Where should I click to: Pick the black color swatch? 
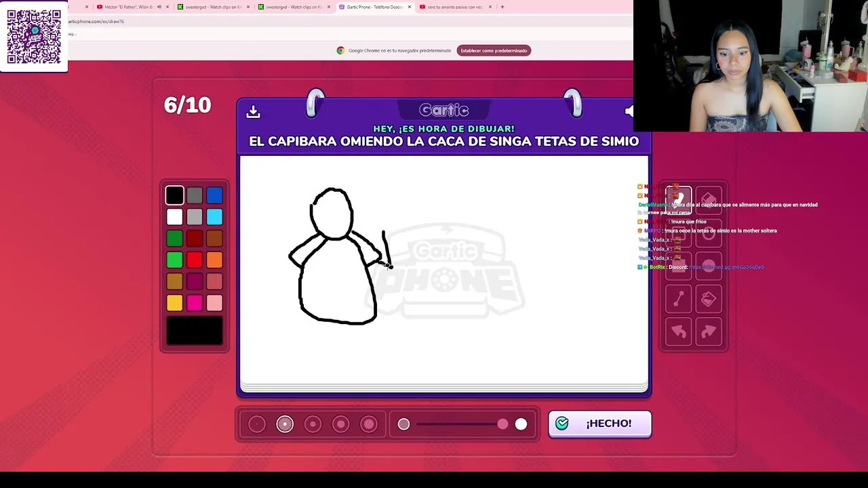tap(174, 195)
